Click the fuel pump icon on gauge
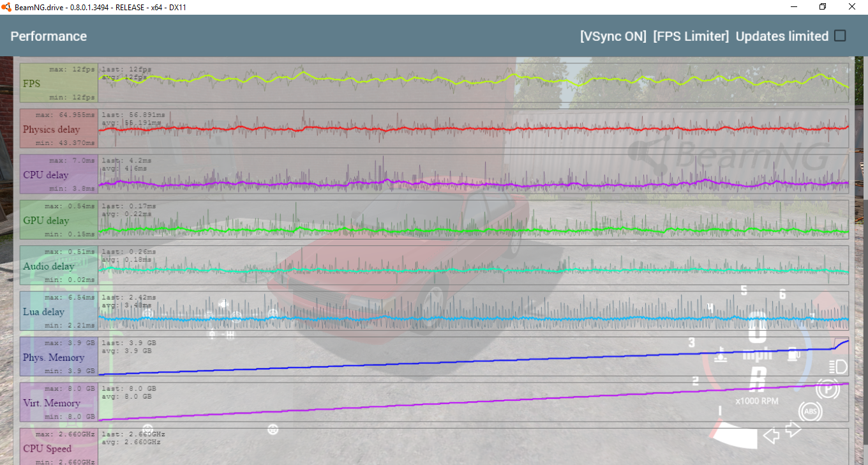The height and width of the screenshot is (465, 868). tap(793, 353)
